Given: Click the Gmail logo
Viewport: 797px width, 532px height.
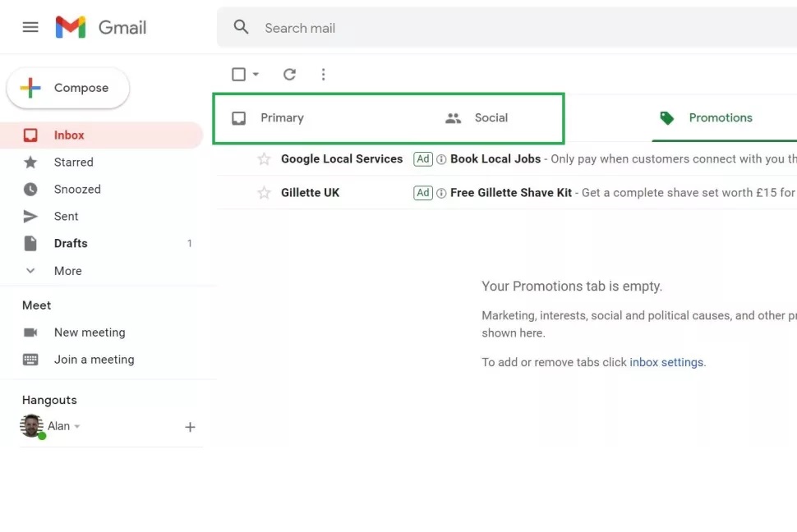Looking at the screenshot, I should [100, 27].
